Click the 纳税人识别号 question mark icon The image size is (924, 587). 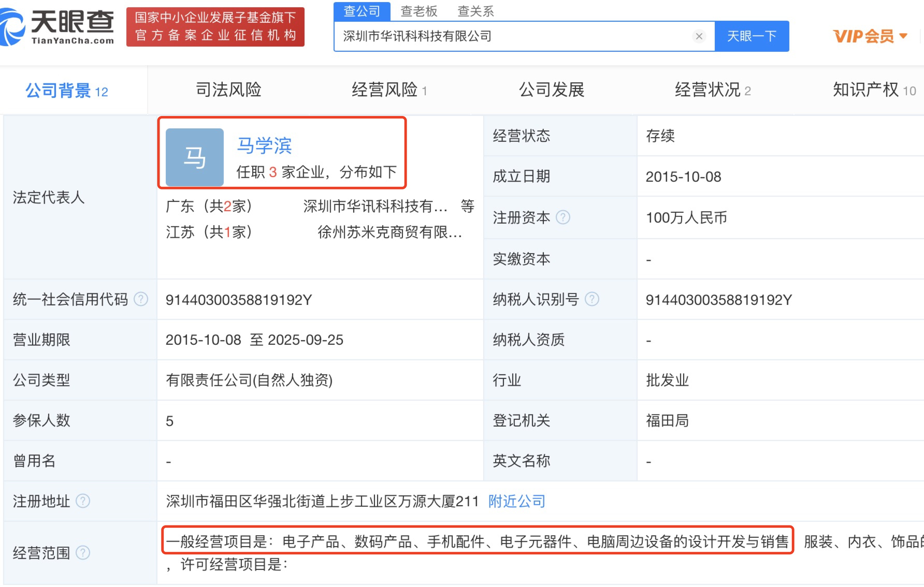[592, 299]
